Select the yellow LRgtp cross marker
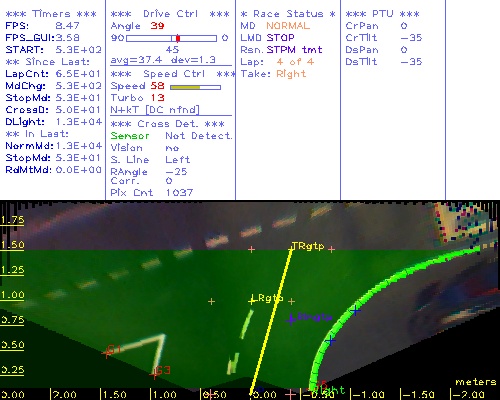The height and width of the screenshot is (400, 500). pos(252,301)
